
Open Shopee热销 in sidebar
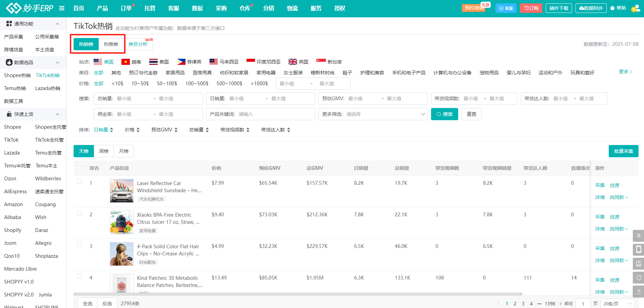17,75
